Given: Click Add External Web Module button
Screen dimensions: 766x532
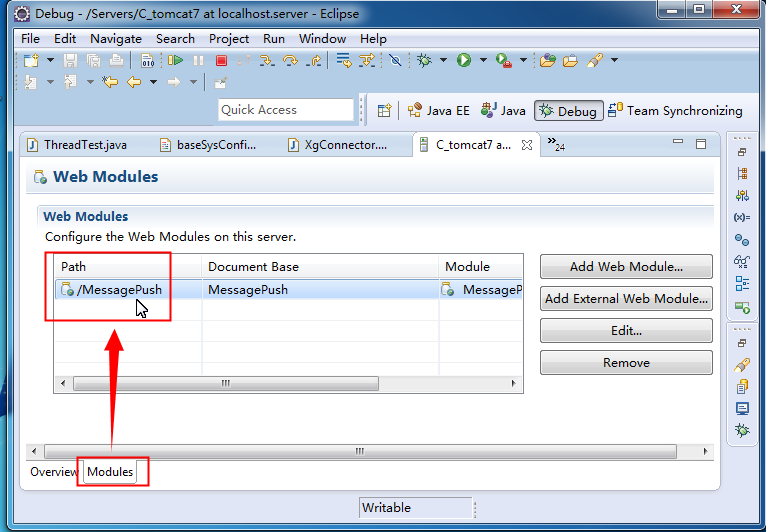Looking at the screenshot, I should click(x=626, y=298).
